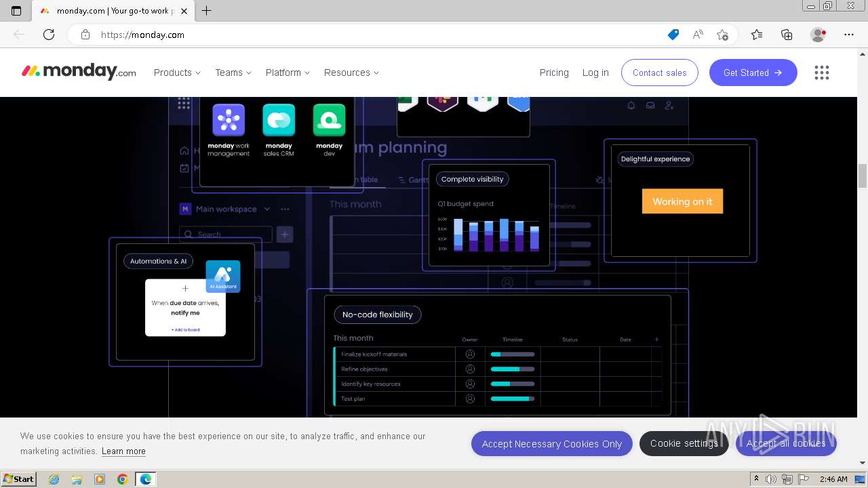
Task: Click the Add to board link
Action: (185, 330)
